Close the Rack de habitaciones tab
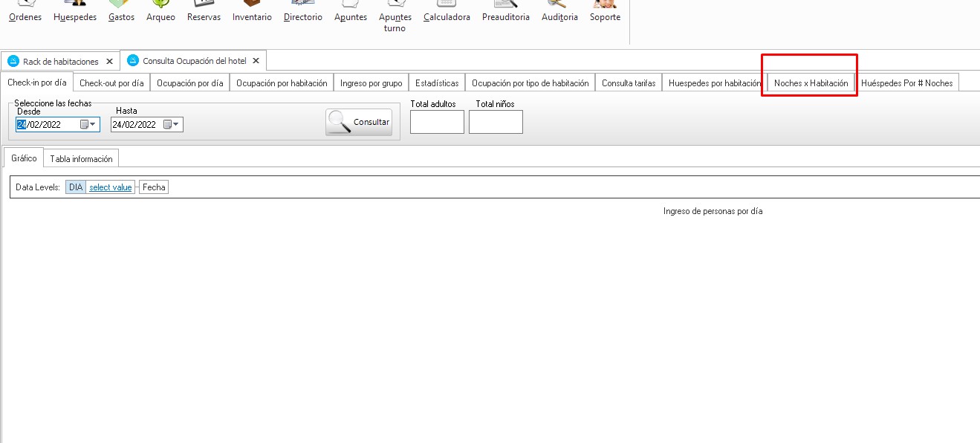980x443 pixels. coord(109,62)
